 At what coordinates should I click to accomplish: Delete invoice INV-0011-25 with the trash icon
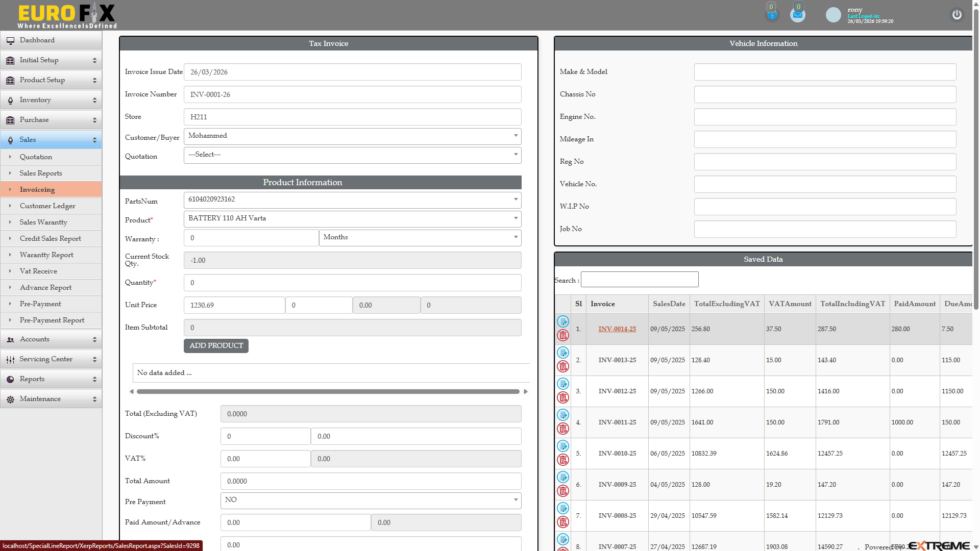pos(563,429)
